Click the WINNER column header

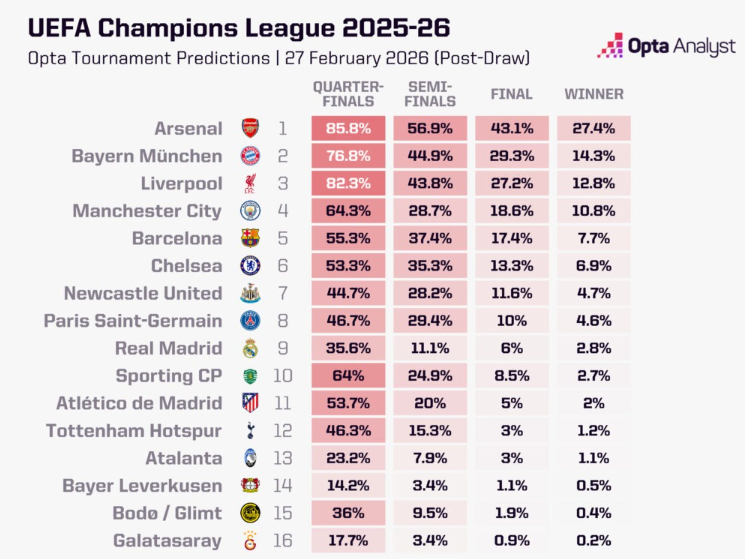[594, 94]
